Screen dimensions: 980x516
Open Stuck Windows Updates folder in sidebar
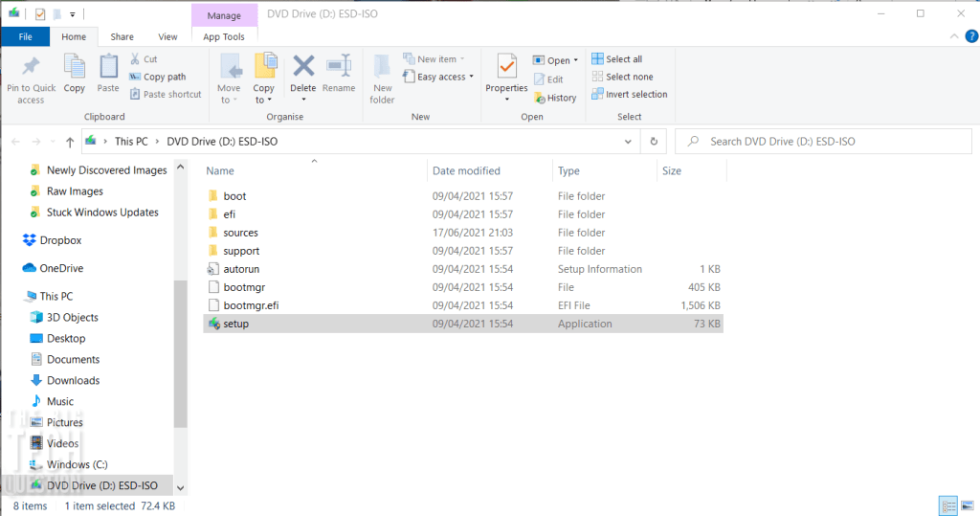[102, 213]
